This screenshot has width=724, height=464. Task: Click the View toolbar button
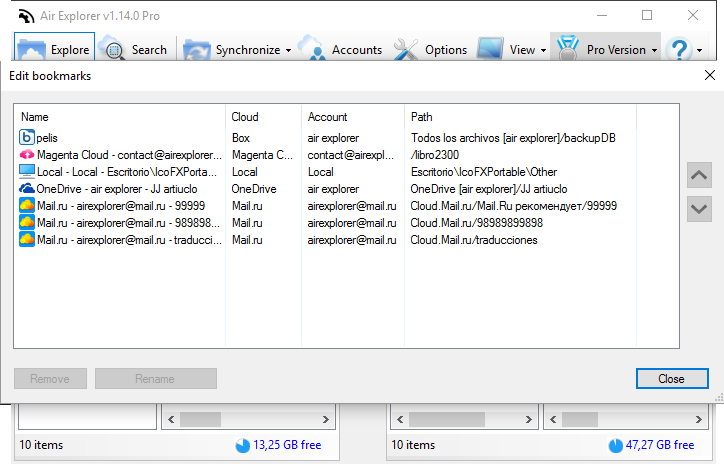coord(507,49)
